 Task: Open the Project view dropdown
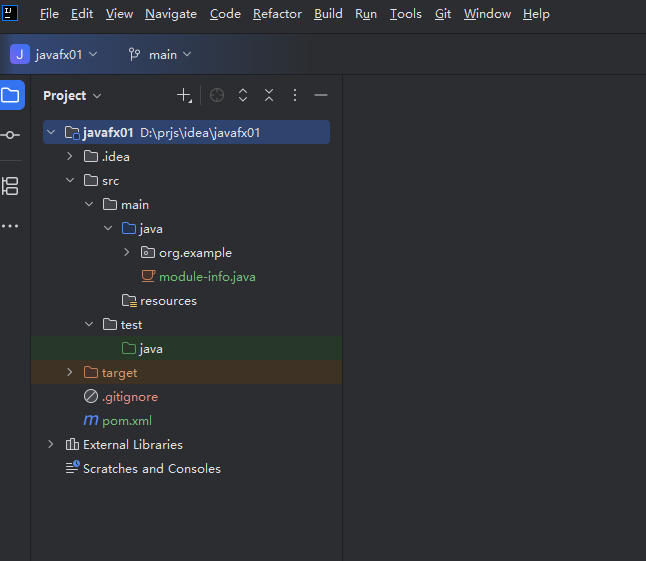tap(72, 95)
